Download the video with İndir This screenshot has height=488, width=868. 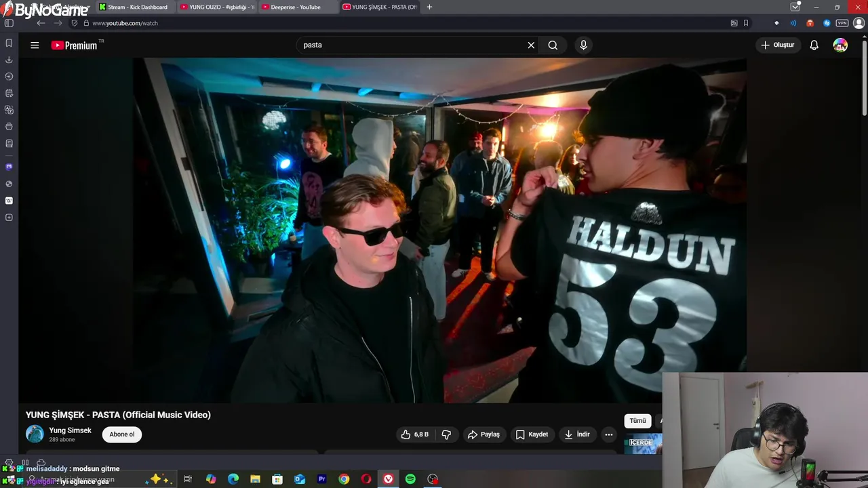(x=576, y=434)
